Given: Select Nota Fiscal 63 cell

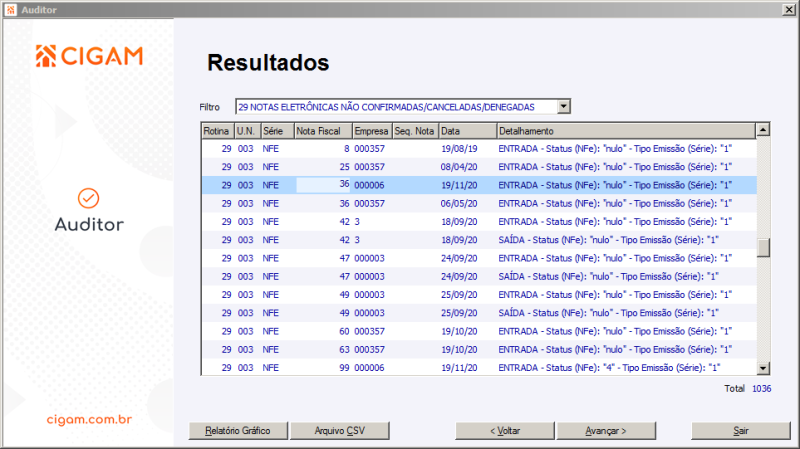Looking at the screenshot, I should point(323,350).
